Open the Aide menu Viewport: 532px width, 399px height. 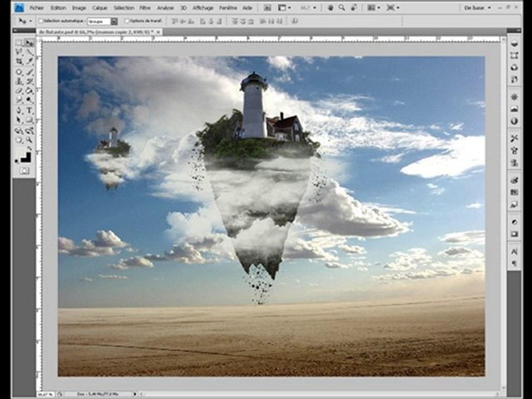coord(247,7)
